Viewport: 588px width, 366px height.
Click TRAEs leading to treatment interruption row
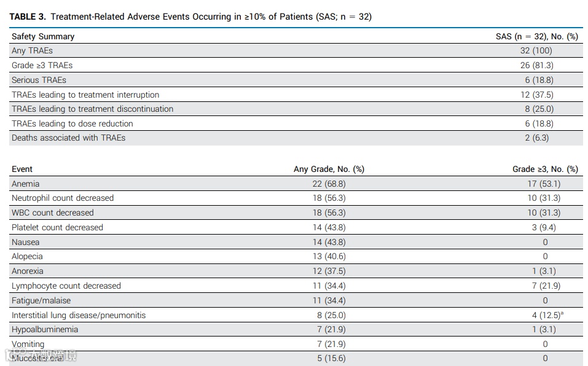296,95
